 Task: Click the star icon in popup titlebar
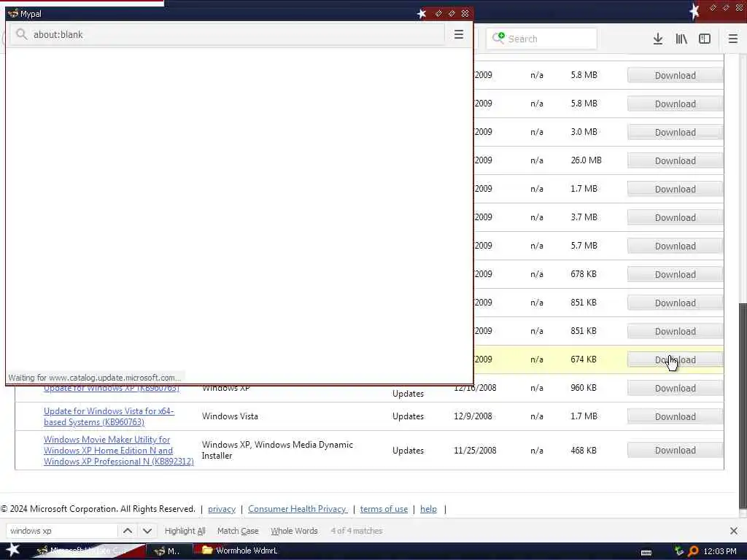pos(421,13)
